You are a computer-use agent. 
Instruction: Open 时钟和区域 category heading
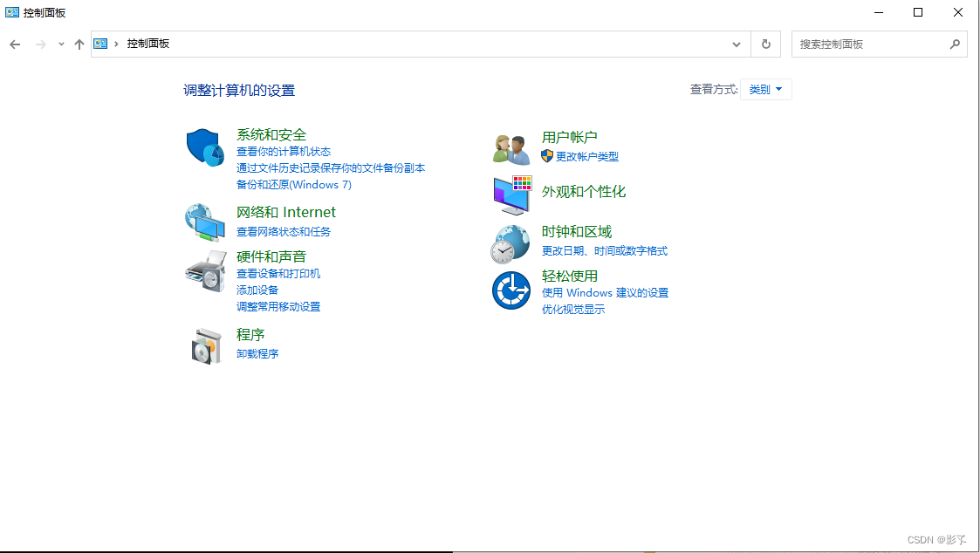point(577,232)
